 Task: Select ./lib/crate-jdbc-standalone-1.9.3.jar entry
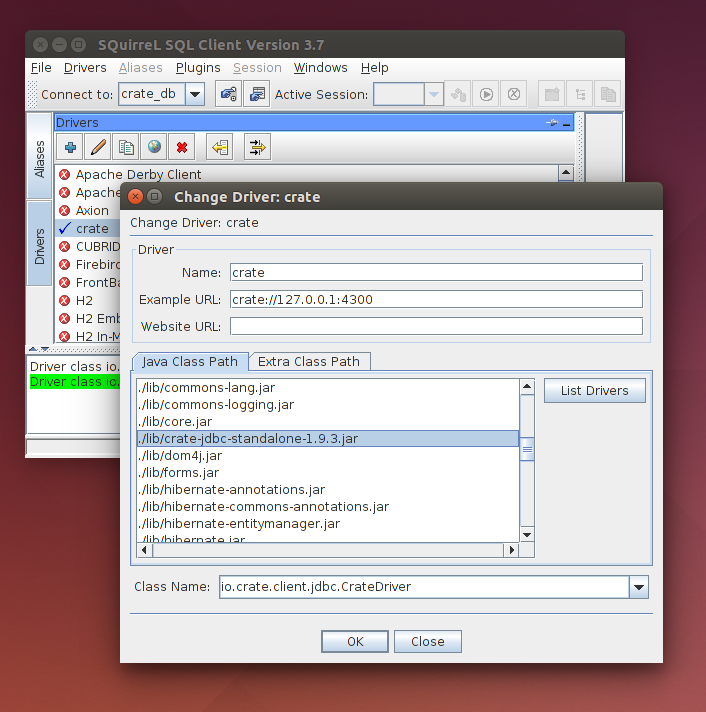(x=328, y=439)
